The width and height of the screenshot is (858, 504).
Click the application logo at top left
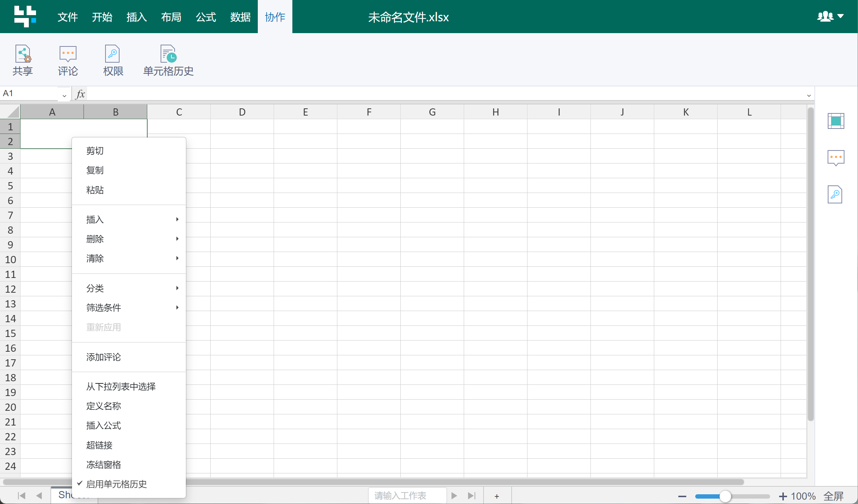coord(25,16)
